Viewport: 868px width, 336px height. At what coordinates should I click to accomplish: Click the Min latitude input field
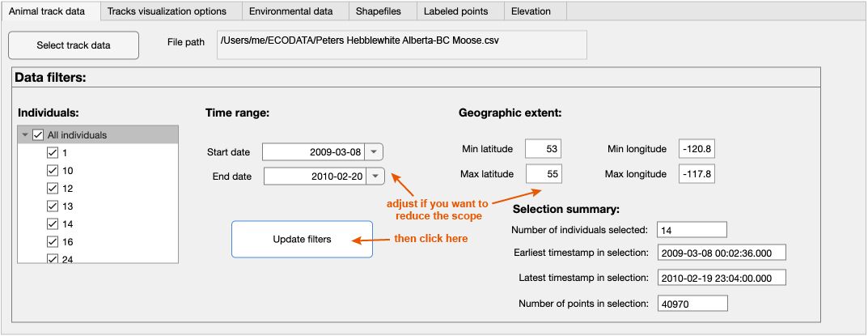(x=543, y=149)
